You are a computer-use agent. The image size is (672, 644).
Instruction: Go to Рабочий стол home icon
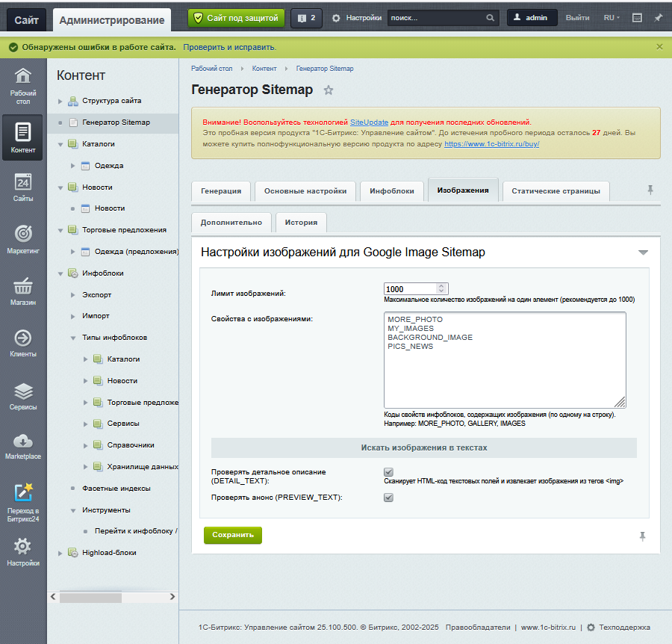click(x=23, y=84)
